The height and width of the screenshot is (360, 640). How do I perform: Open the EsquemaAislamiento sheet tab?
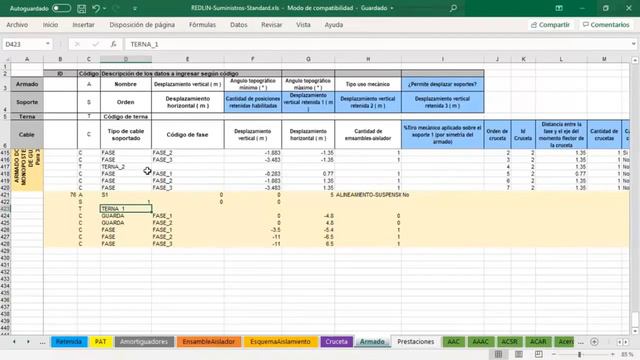coord(280,342)
